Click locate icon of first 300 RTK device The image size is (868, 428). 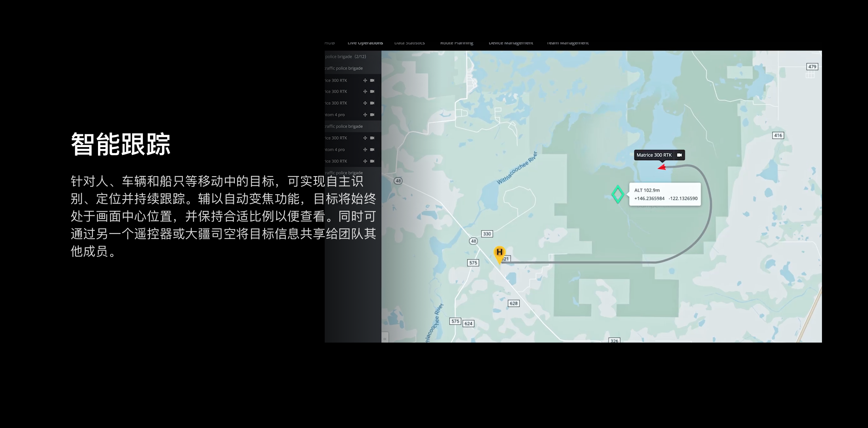pos(365,80)
